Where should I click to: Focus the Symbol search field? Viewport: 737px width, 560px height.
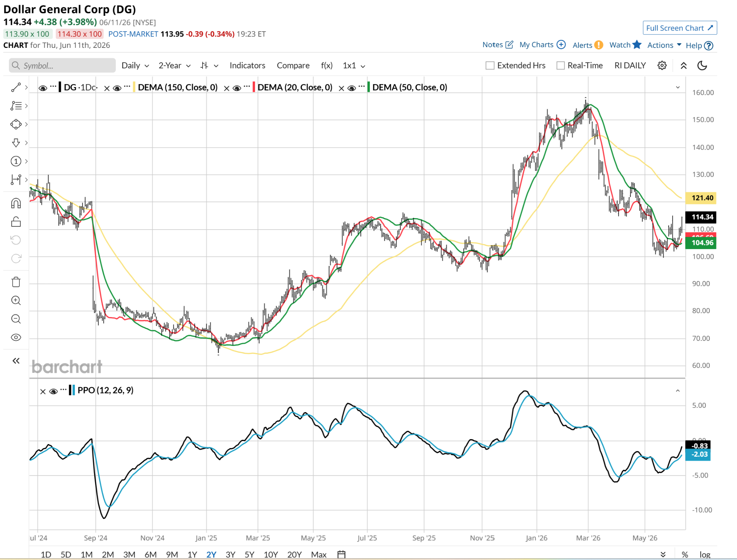(62, 66)
